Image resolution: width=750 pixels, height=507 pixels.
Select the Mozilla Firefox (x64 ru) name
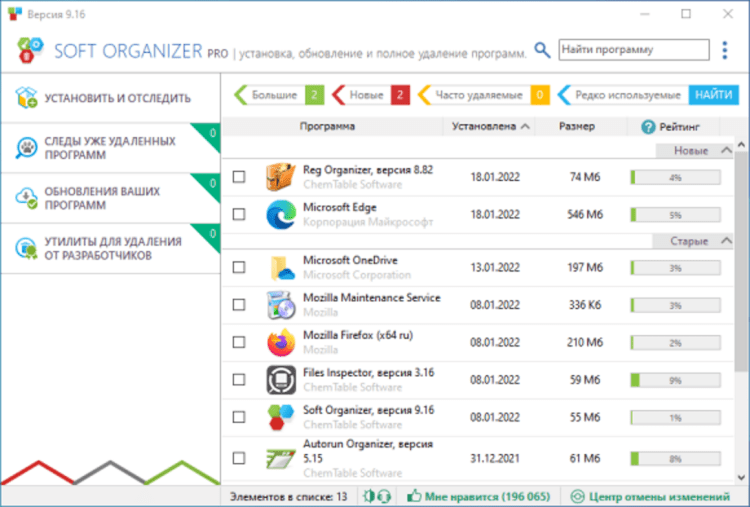tap(358, 335)
